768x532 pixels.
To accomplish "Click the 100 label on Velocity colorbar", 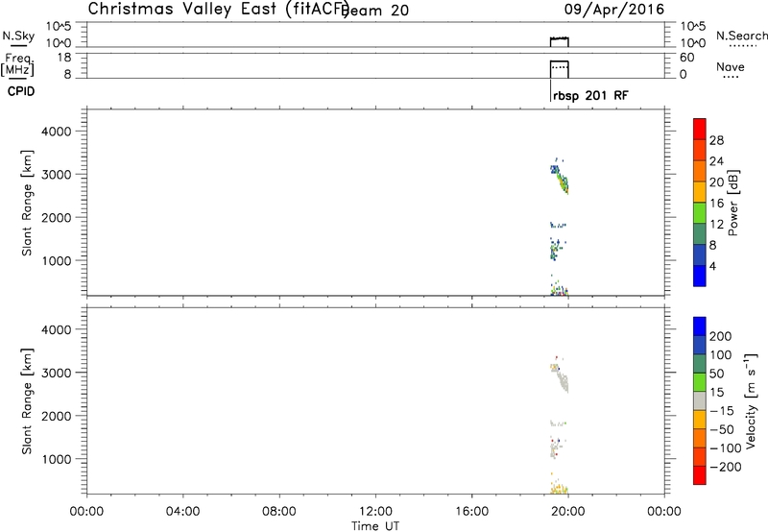I will [721, 355].
